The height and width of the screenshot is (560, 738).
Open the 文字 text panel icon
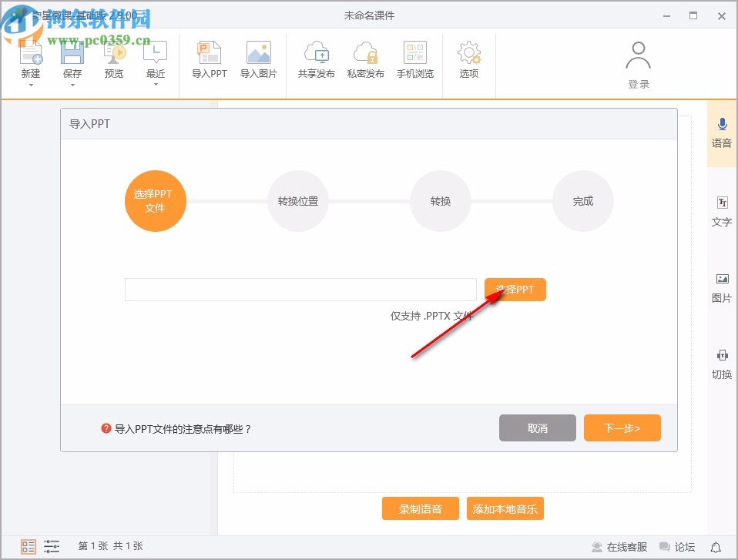coord(721,210)
